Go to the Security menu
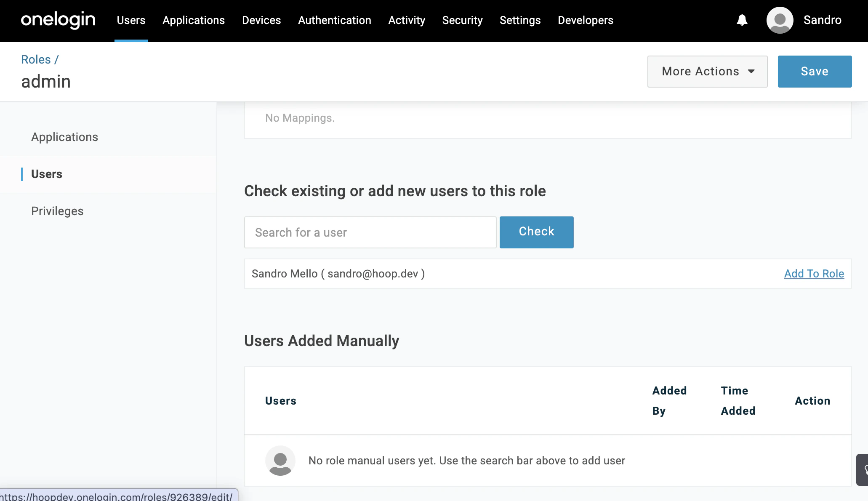The width and height of the screenshot is (868, 501). [462, 20]
